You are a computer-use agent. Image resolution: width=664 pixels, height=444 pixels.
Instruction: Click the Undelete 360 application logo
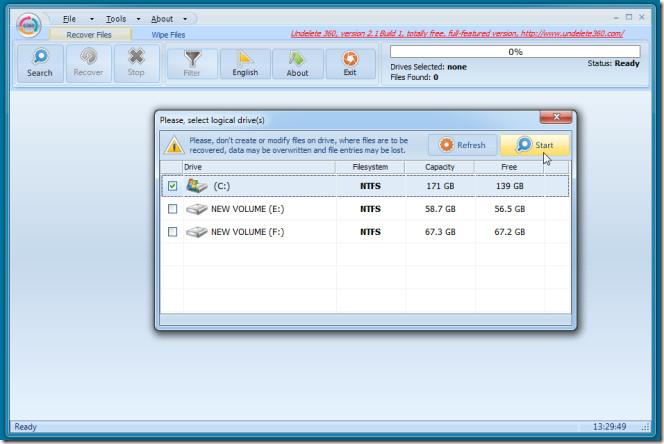(x=28, y=24)
